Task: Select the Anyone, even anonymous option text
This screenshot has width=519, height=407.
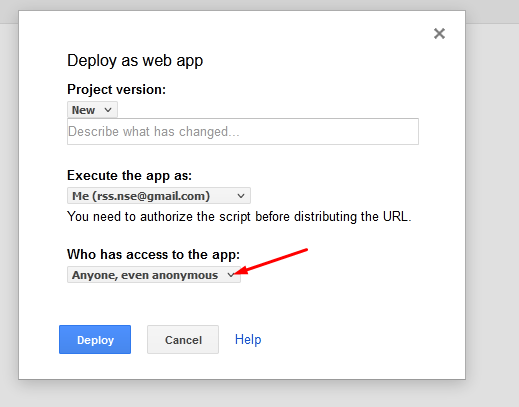Action: 145,275
